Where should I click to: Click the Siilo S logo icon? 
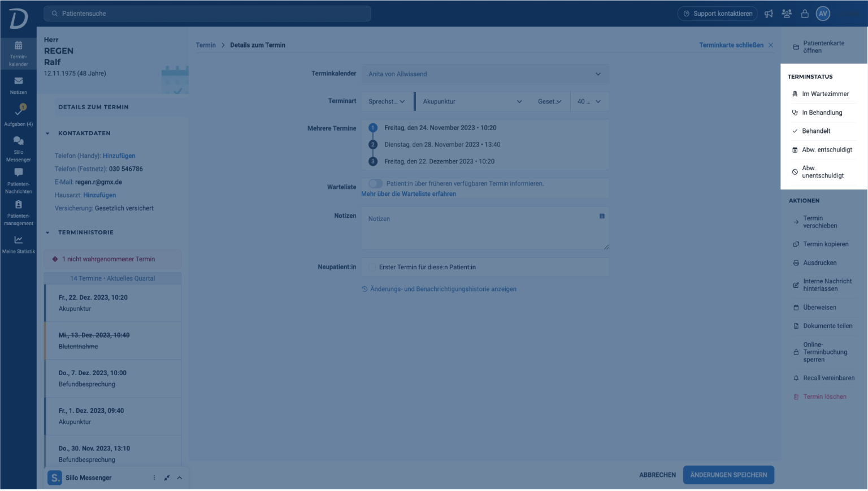pos(54,478)
